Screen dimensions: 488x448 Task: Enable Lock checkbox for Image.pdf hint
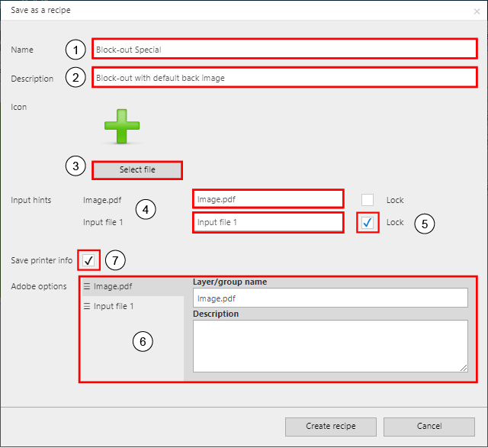tap(368, 200)
